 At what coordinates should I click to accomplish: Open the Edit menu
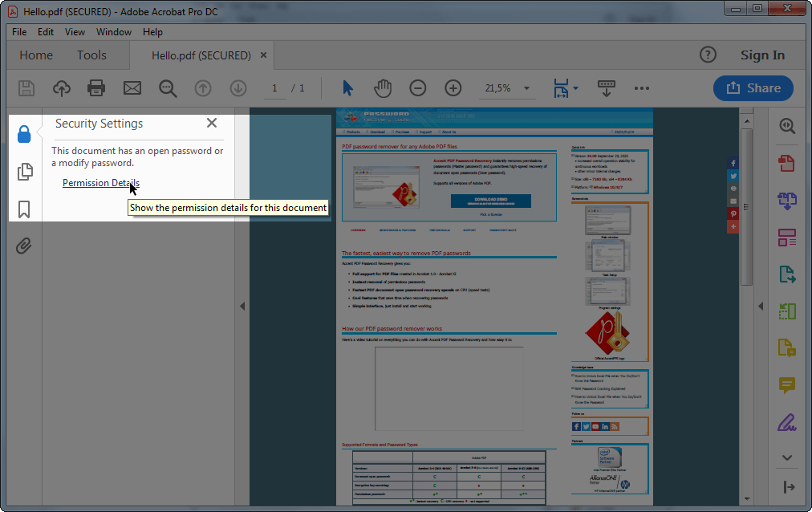[x=46, y=32]
